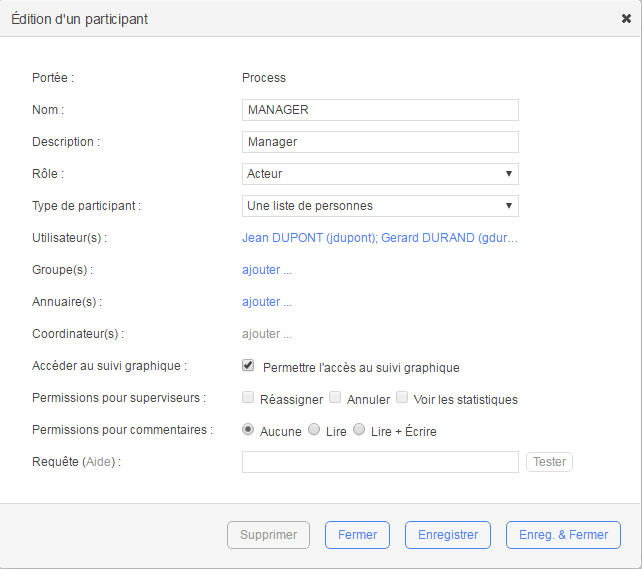
Task: Choose Lire + Écrire radio option
Action: [359, 430]
